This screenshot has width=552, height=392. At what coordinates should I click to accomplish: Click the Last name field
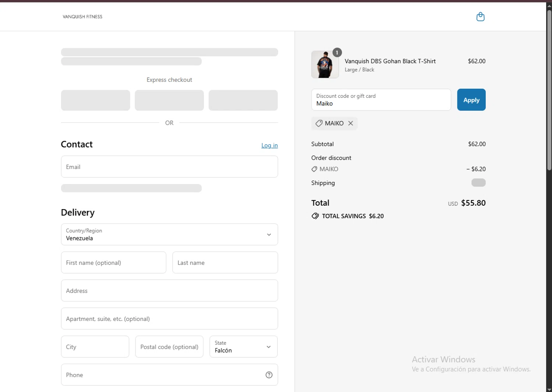pos(225,262)
